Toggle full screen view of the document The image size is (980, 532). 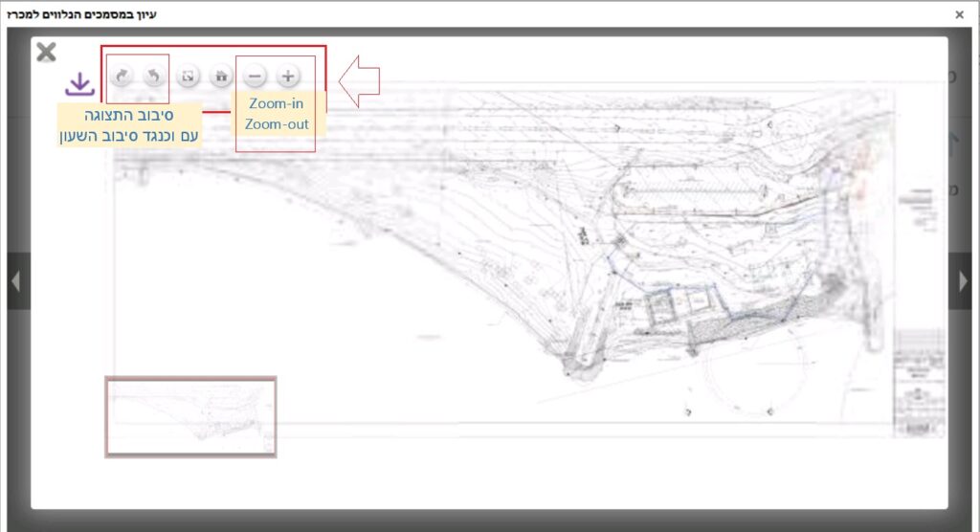pos(189,77)
